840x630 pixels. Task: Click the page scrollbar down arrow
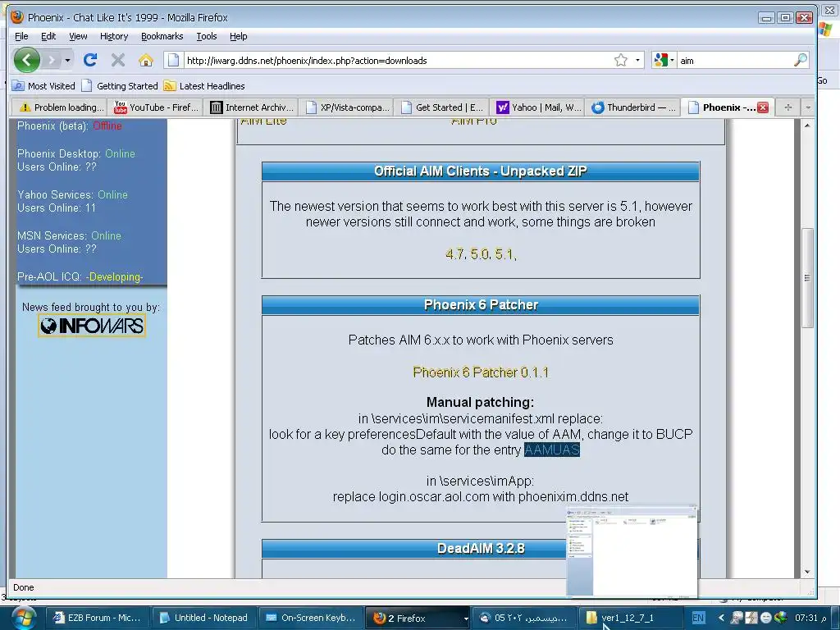pos(807,572)
